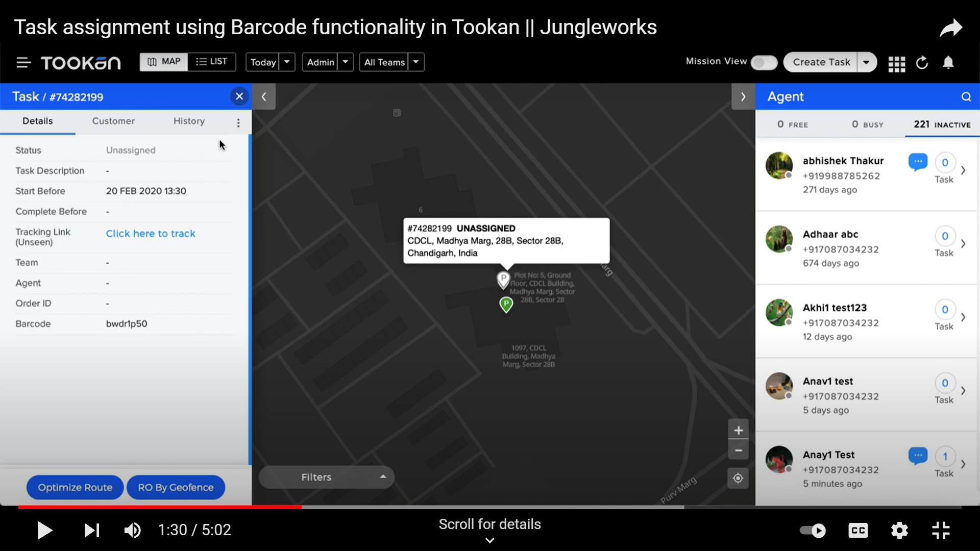Open the Tookan hamburger menu
This screenshot has width=980, height=551.
point(23,62)
